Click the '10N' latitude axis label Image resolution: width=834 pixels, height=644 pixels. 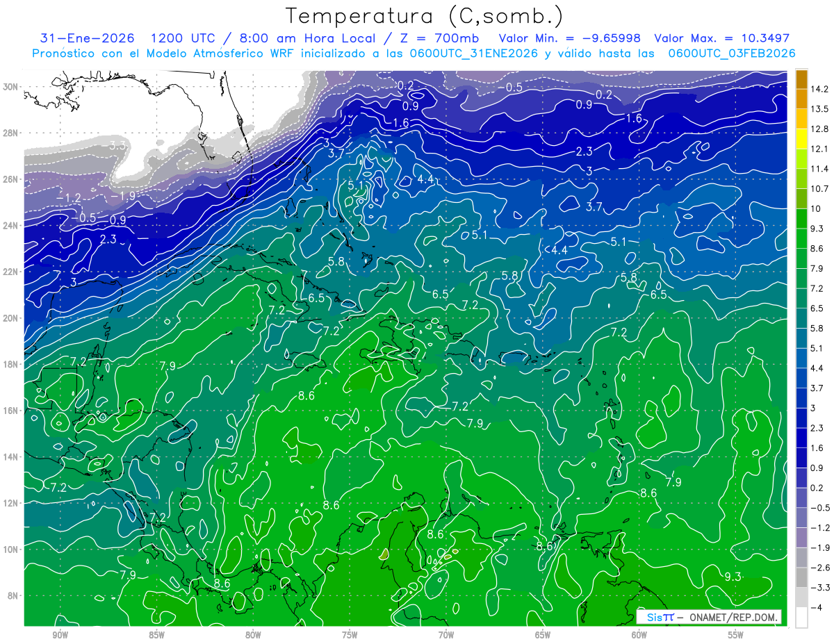[x=11, y=550]
